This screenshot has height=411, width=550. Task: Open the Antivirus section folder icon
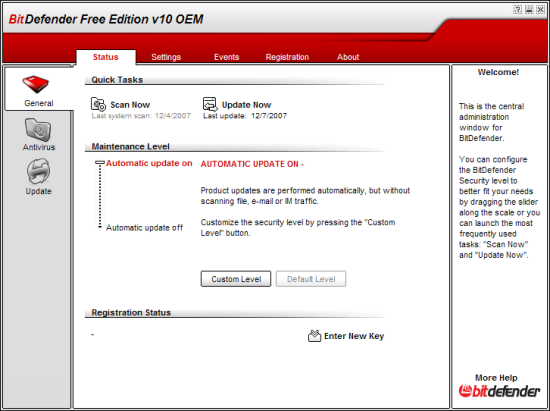click(x=38, y=130)
